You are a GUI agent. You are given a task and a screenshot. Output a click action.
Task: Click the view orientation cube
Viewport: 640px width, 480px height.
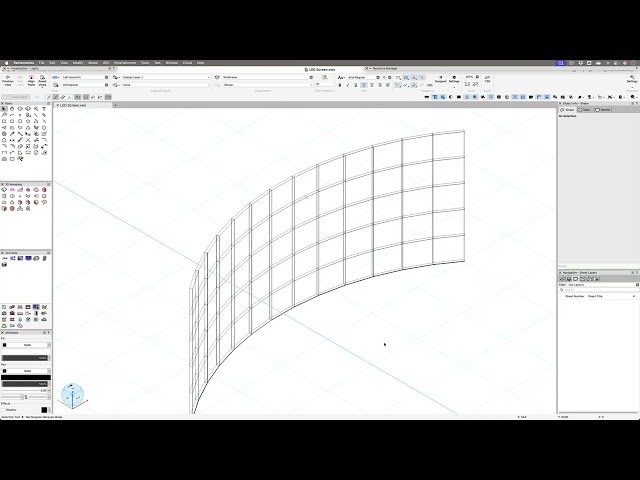click(73, 395)
